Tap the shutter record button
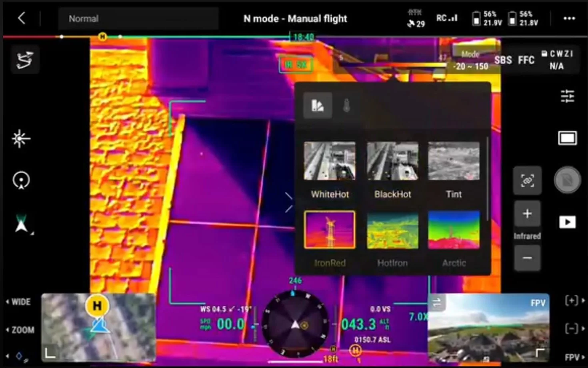This screenshot has height=368, width=588. coord(567,180)
